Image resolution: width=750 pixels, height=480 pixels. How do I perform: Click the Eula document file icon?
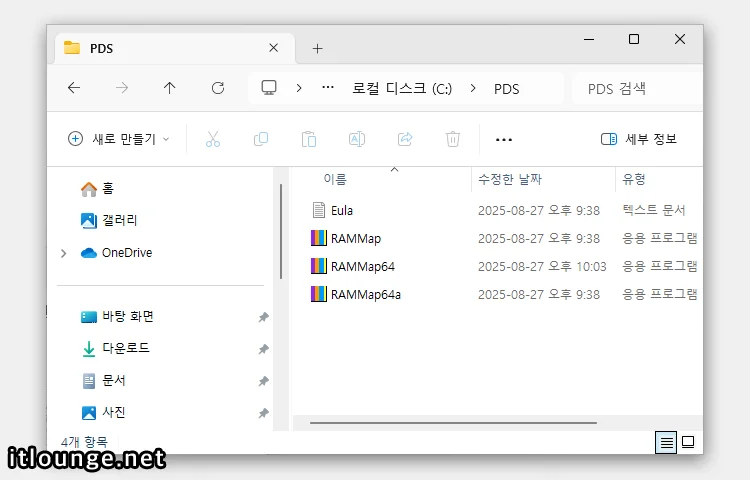[319, 210]
